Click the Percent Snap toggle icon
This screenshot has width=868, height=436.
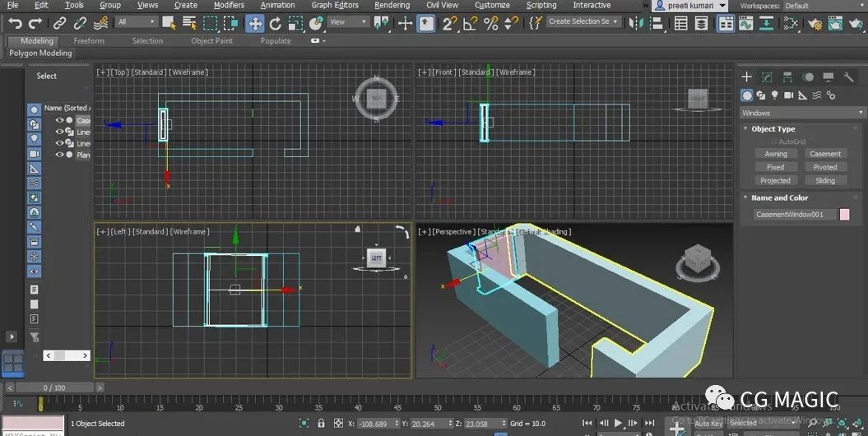[490, 23]
